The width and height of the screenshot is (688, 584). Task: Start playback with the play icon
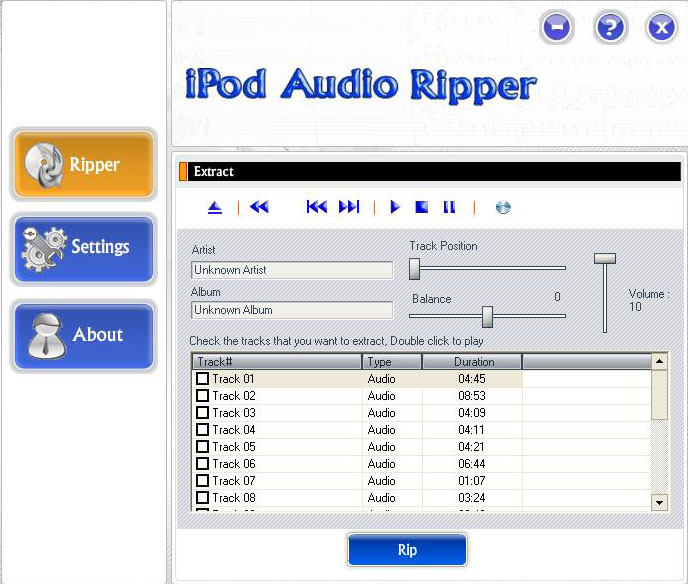coord(395,207)
